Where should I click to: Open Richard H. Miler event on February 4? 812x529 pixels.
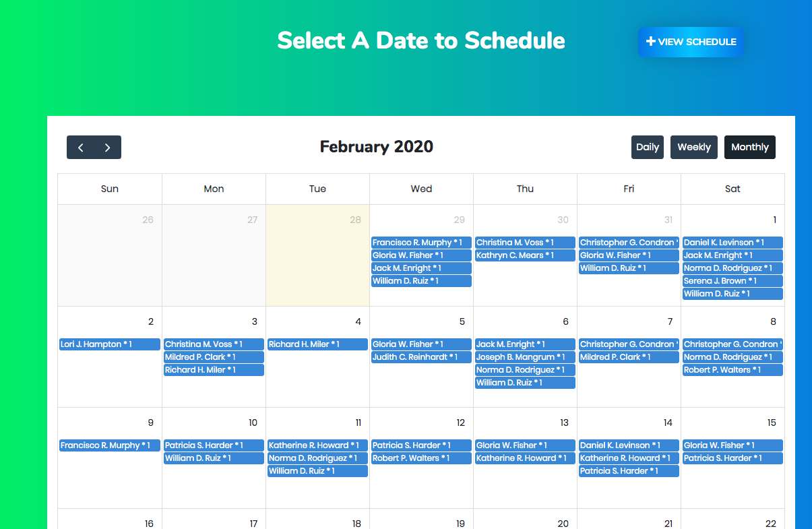(317, 344)
